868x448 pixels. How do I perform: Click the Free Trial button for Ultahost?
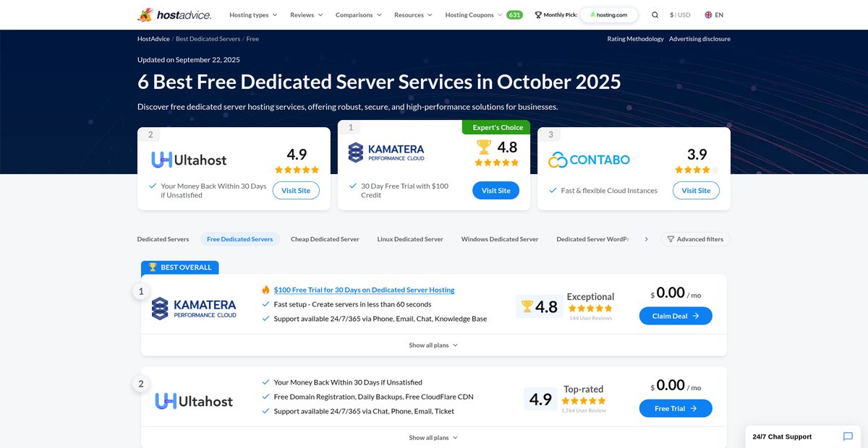coord(676,408)
